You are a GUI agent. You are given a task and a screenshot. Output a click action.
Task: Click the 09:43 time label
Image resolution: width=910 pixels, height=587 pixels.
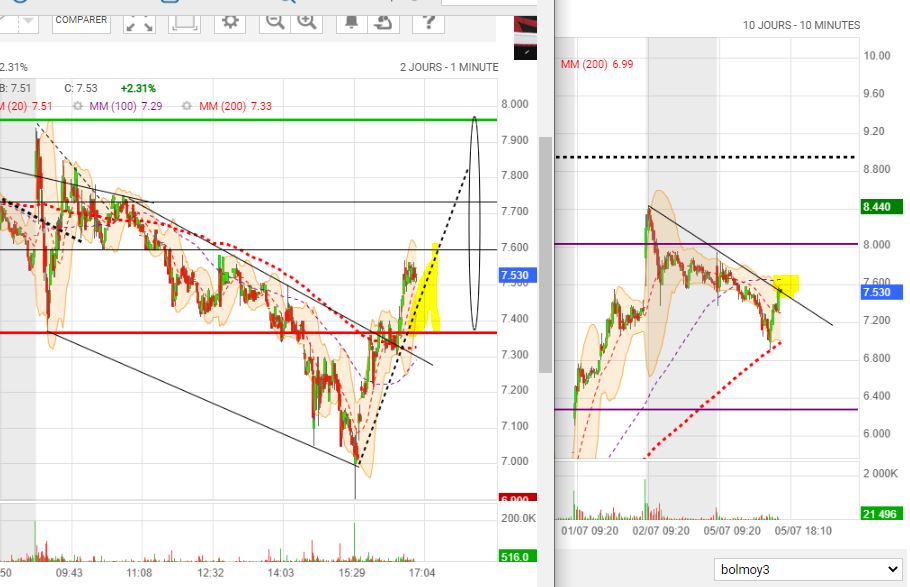(69, 573)
